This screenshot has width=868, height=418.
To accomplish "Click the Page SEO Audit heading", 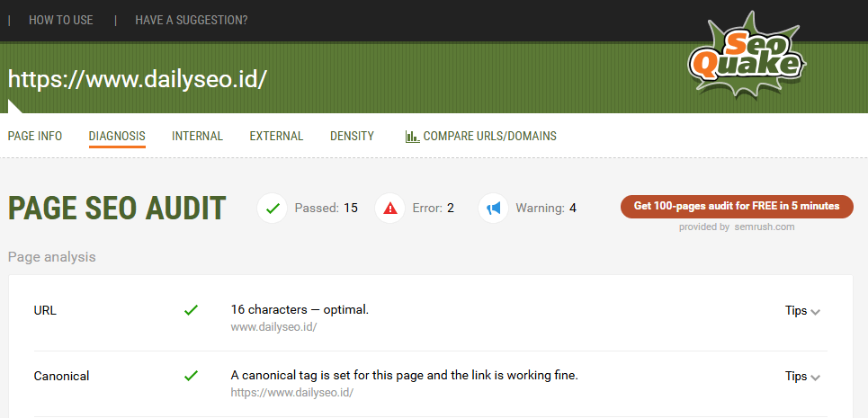I will coord(117,209).
